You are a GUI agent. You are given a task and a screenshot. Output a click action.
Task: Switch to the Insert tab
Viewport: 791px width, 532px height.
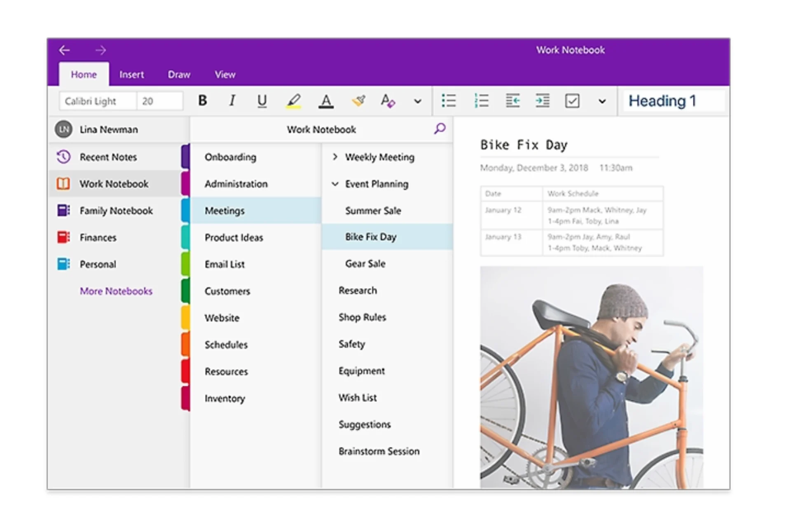131,74
